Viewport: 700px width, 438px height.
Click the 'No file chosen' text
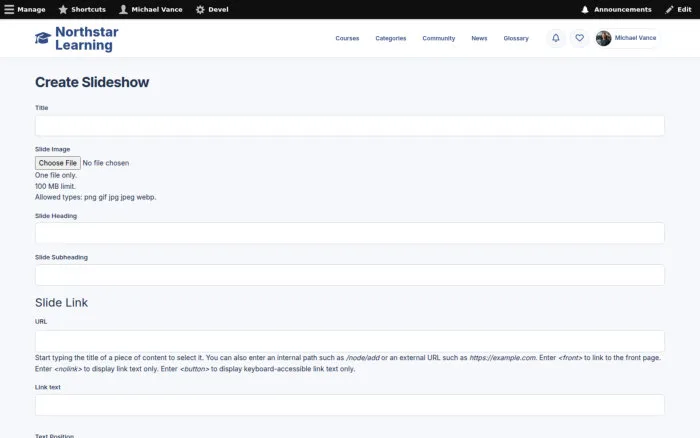click(106, 163)
